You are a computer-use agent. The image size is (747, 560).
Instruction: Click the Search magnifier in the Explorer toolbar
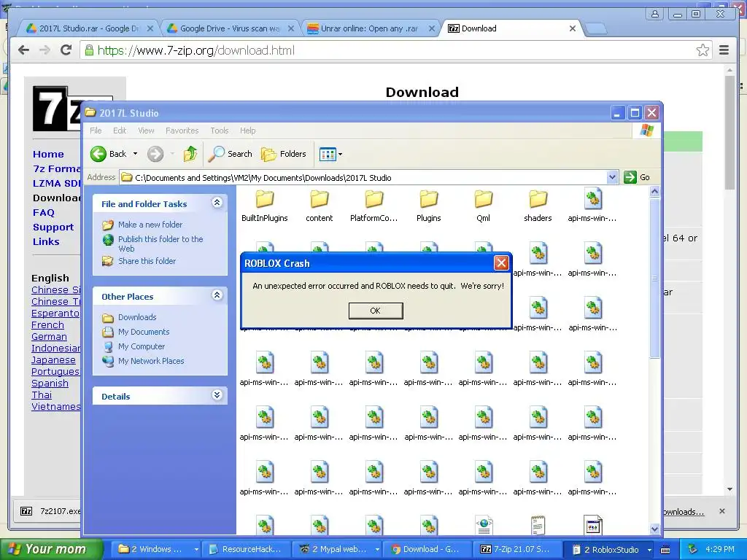click(x=217, y=154)
